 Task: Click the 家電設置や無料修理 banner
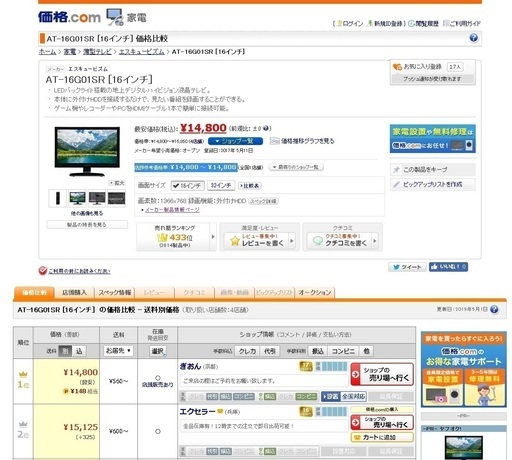(x=432, y=139)
